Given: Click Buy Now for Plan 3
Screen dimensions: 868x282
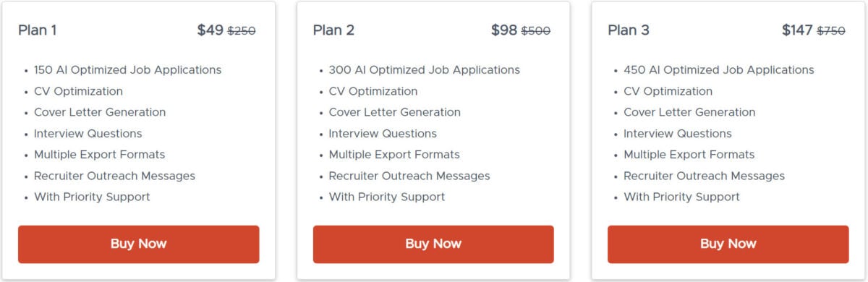Looking at the screenshot, I should tap(728, 244).
